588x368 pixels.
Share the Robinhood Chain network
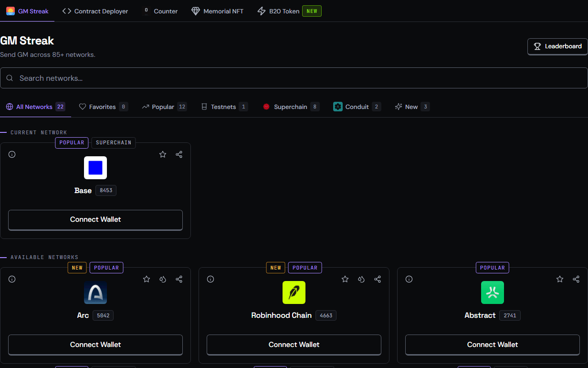378,279
